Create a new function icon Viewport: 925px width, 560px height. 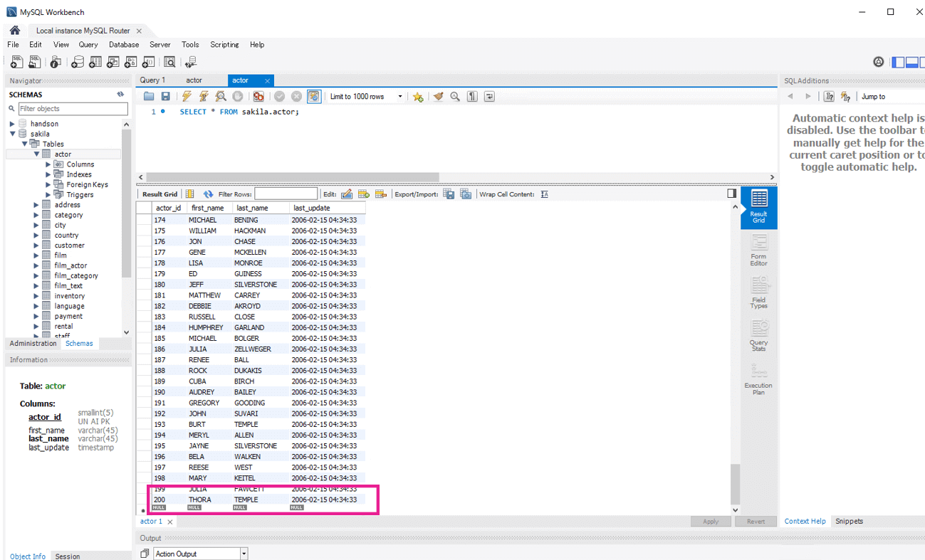pyautogui.click(x=148, y=63)
